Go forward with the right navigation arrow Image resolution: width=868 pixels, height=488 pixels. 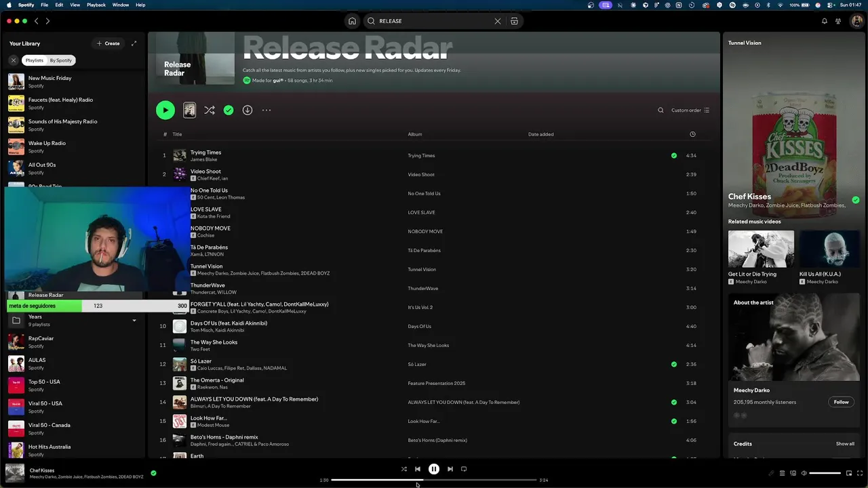tap(47, 21)
